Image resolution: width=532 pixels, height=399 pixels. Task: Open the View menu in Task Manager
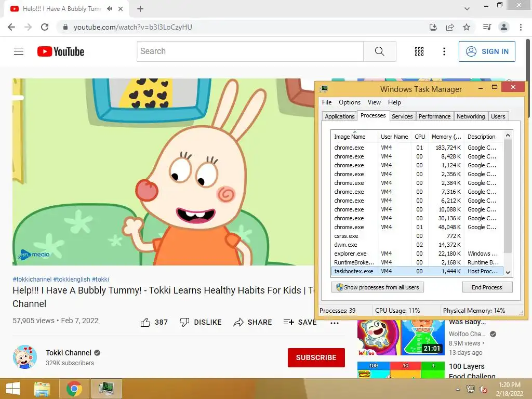click(374, 102)
